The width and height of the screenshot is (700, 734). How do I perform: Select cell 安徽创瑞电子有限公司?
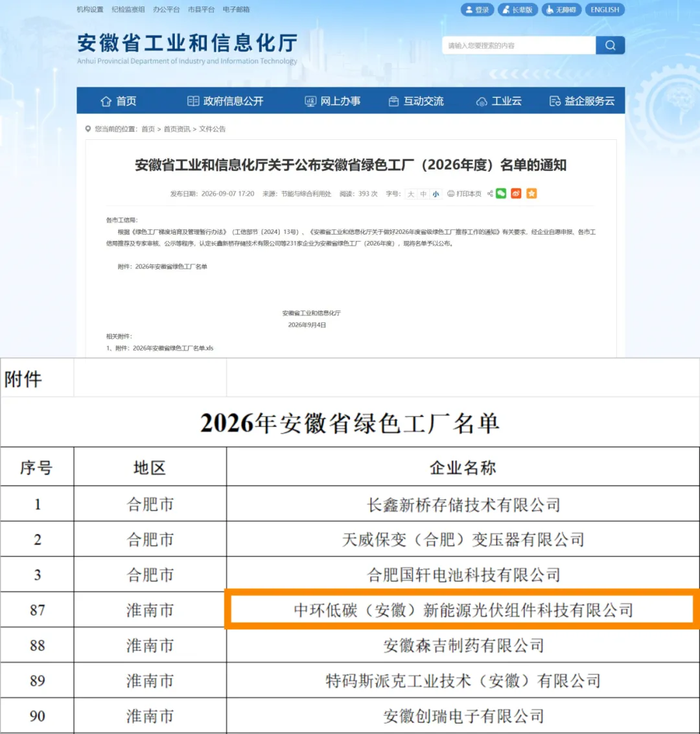(x=463, y=716)
